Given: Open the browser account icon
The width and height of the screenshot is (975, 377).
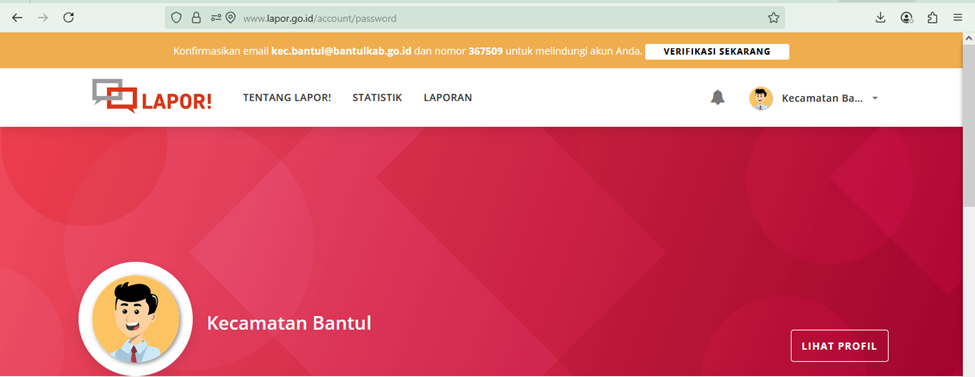Looking at the screenshot, I should point(907,18).
